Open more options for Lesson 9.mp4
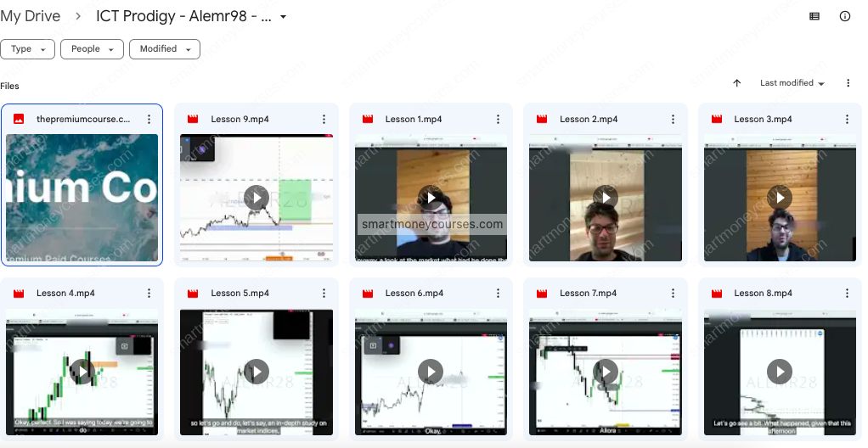This screenshot has width=868, height=448. 324,120
